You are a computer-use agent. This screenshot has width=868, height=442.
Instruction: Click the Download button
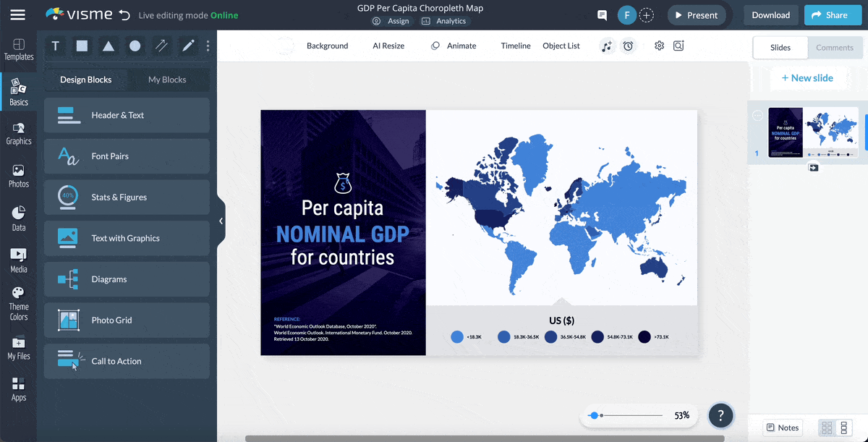pos(770,15)
